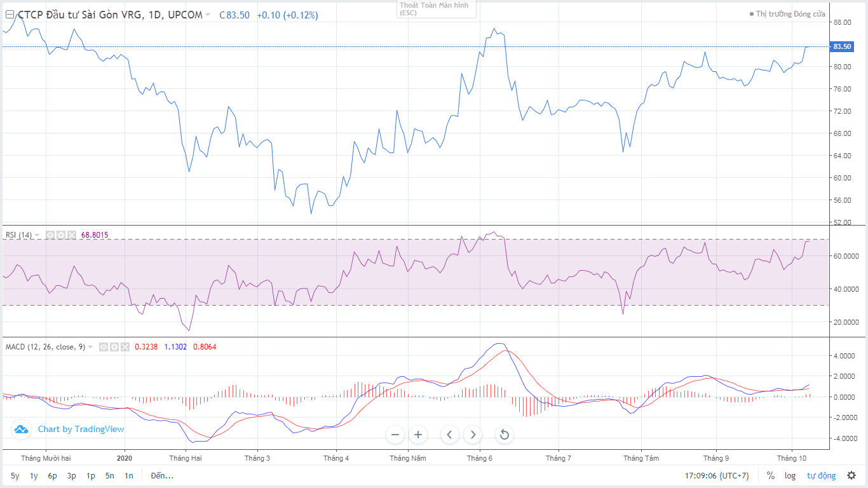Zoom out the chart with minus button
This screenshot has height=488, width=868.
point(395,435)
